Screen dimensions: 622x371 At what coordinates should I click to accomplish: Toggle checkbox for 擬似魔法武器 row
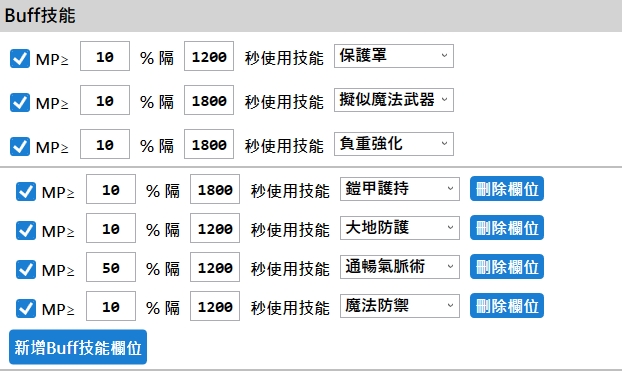click(x=20, y=103)
